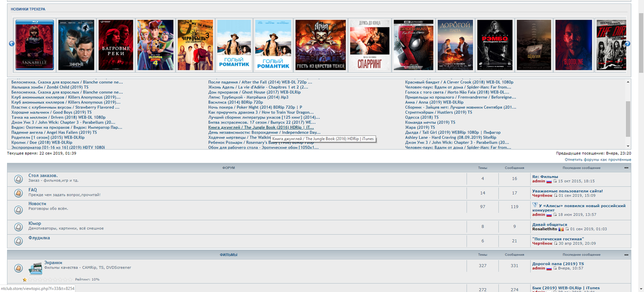Screen dimensions: 644x292
Task: Open latest post icon beside Вчера, 10:57
Action: click(x=556, y=268)
